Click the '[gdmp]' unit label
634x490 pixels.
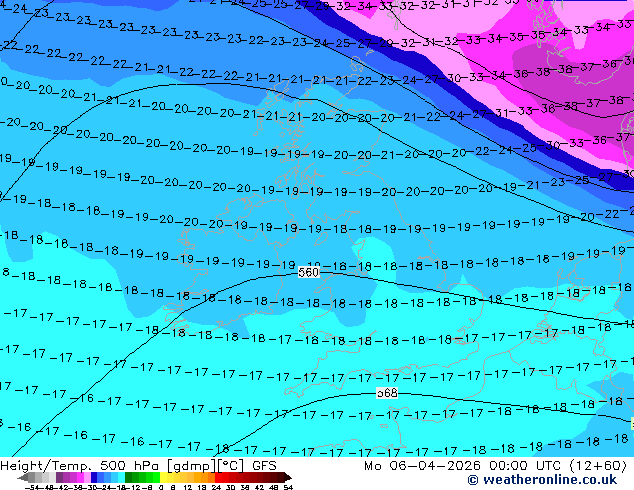pos(190,466)
